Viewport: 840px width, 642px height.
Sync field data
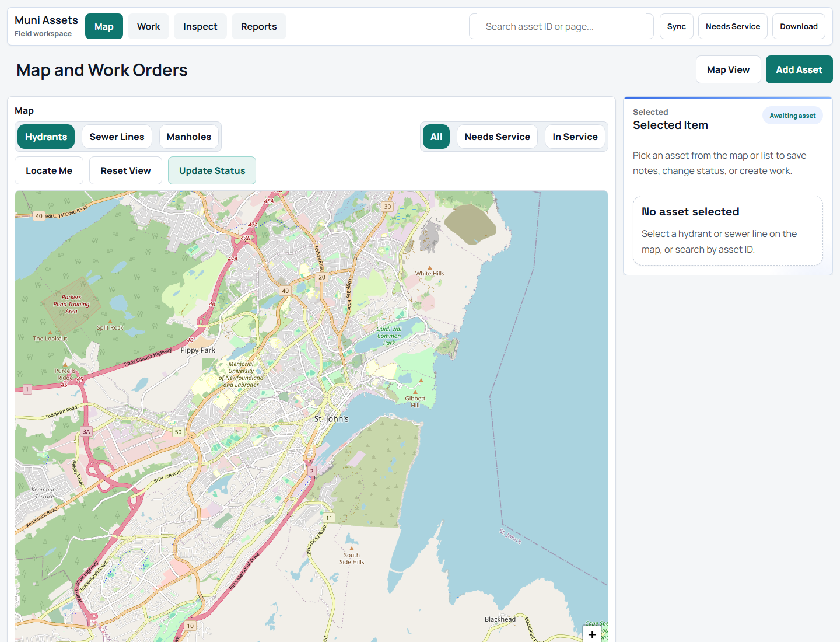[x=677, y=26]
